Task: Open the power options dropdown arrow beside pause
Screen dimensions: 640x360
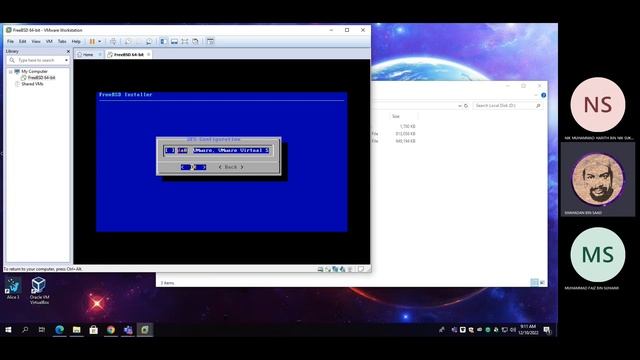Action: click(x=99, y=41)
